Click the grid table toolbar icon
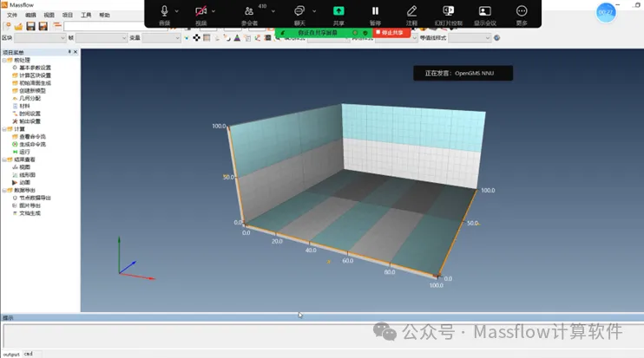 pos(207,38)
